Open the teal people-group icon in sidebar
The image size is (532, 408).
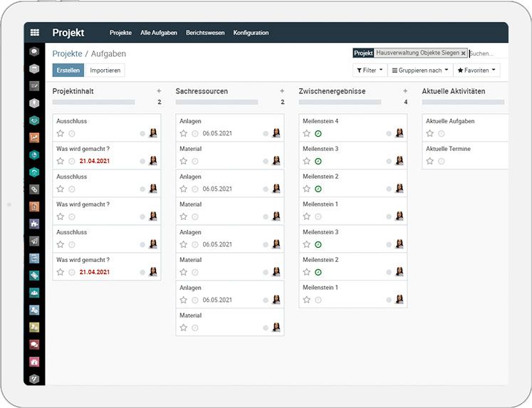(34, 293)
